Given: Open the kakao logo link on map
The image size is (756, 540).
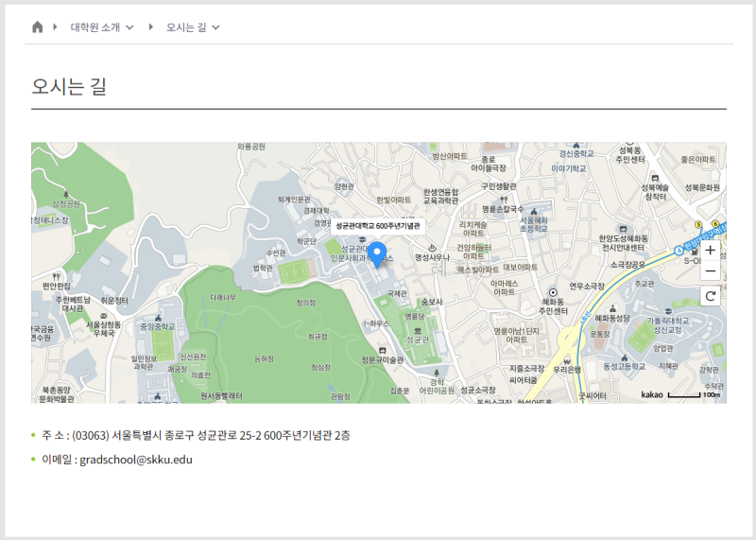Looking at the screenshot, I should 652,394.
